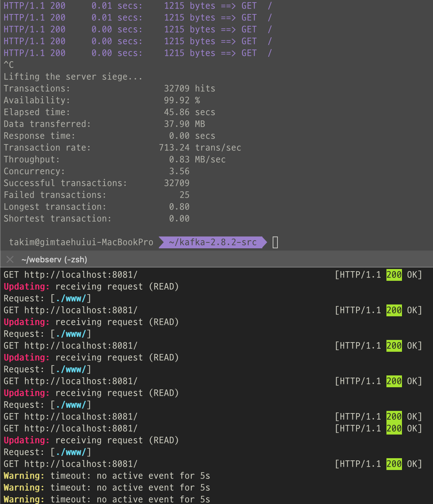
Task: Click the 'Elapsed time:' label
Action: (x=37, y=112)
